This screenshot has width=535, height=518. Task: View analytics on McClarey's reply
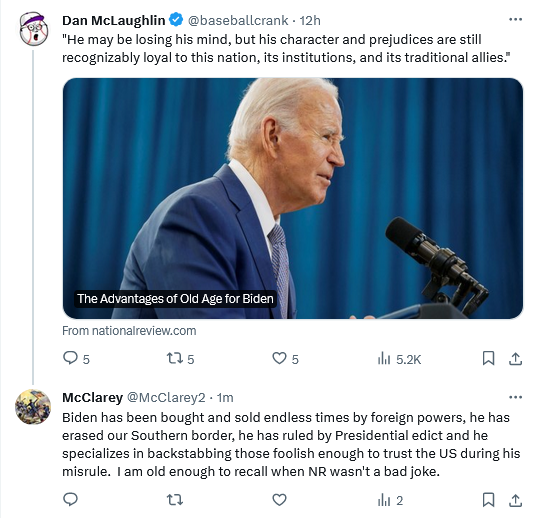click(x=390, y=500)
